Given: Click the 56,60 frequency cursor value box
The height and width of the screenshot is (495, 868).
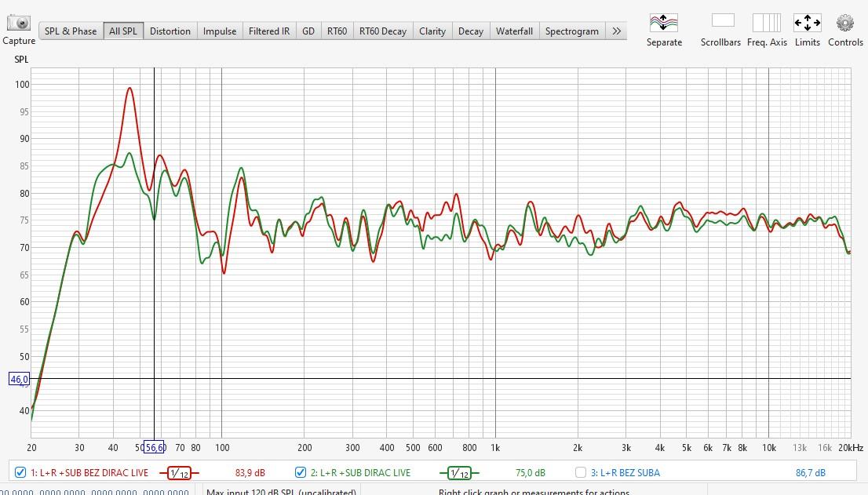Looking at the screenshot, I should [x=155, y=447].
